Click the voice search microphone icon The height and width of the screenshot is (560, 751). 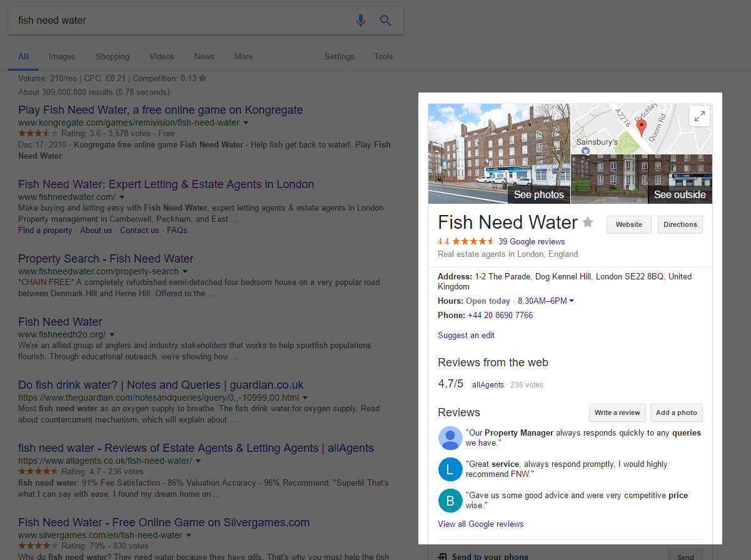click(360, 21)
